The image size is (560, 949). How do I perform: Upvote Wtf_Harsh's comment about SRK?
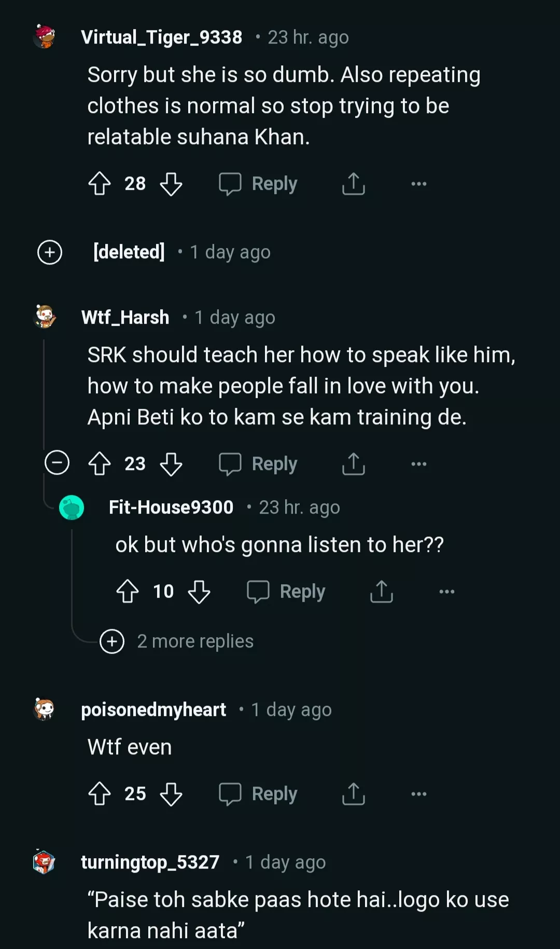(100, 464)
